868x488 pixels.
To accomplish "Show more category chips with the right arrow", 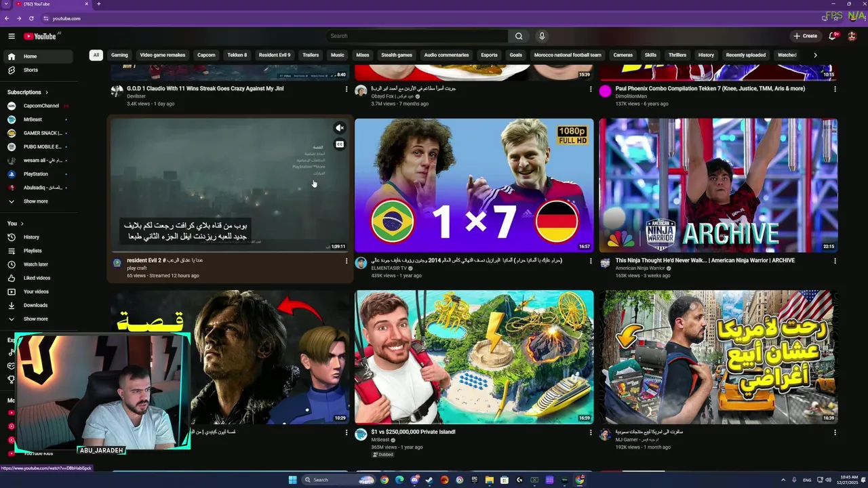I will click(x=815, y=55).
